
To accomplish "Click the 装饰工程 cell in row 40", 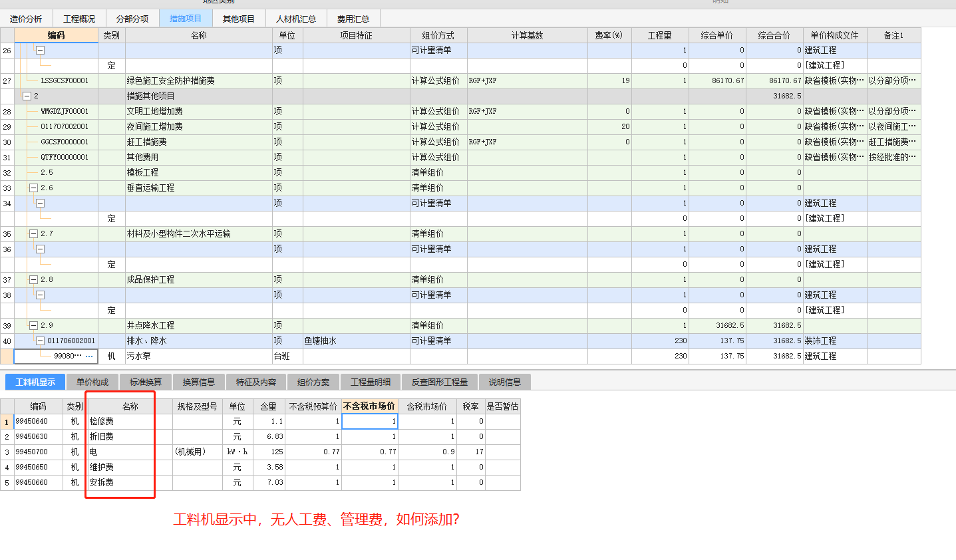I will (x=834, y=341).
